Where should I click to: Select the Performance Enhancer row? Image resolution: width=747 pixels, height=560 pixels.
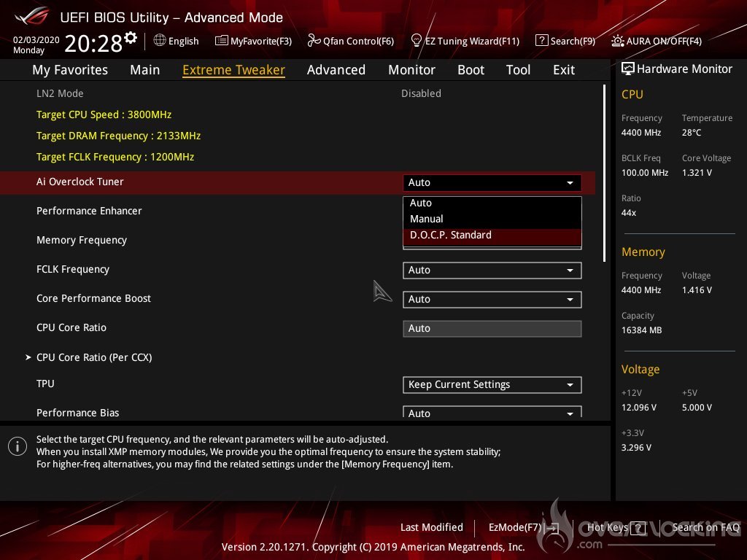coord(89,211)
